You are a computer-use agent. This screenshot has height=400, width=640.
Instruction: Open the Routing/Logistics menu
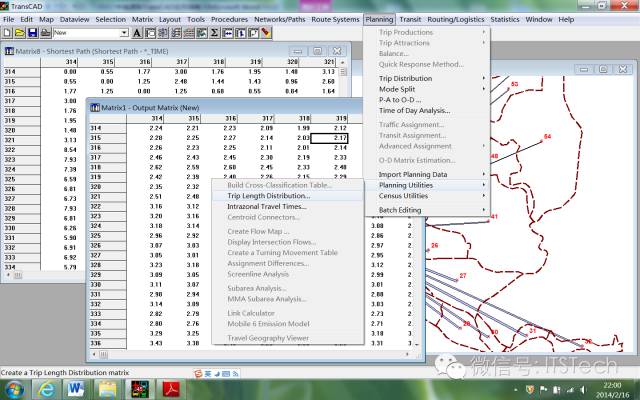coord(456,19)
